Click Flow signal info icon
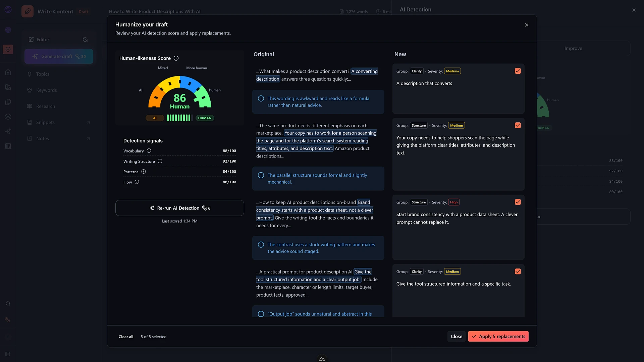The height and width of the screenshot is (362, 644). (137, 182)
